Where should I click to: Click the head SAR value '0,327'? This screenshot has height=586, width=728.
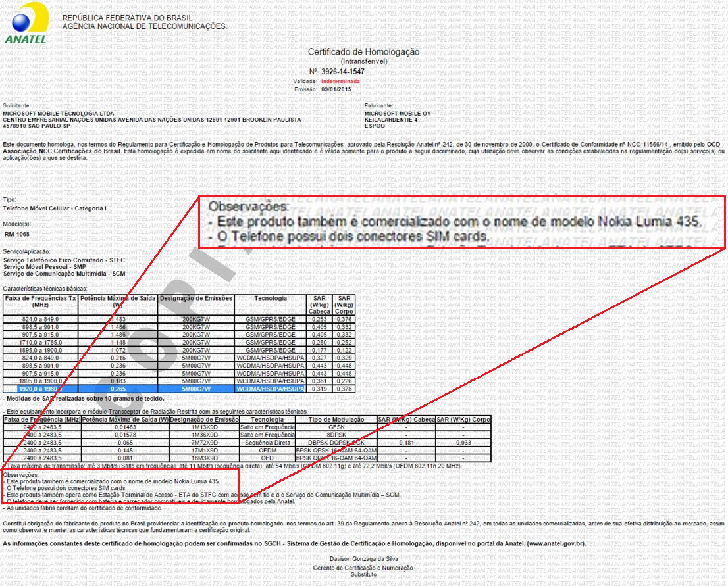point(319,358)
